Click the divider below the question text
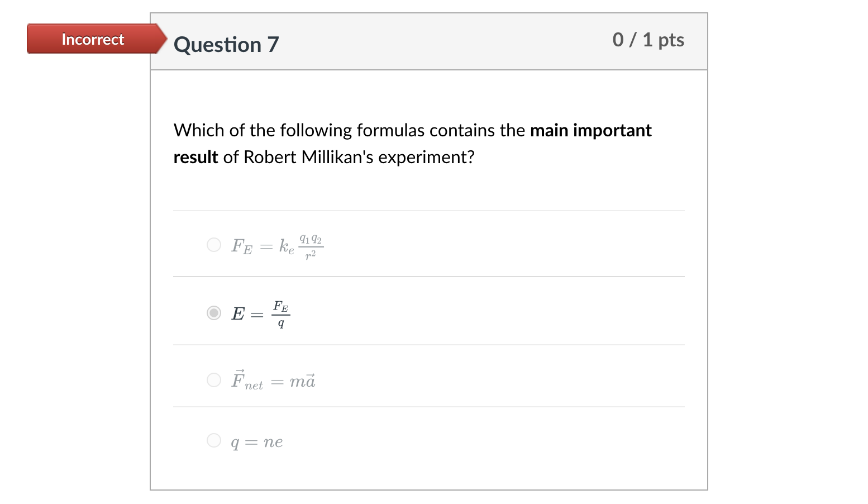The height and width of the screenshot is (504, 868). pyautogui.click(x=429, y=210)
